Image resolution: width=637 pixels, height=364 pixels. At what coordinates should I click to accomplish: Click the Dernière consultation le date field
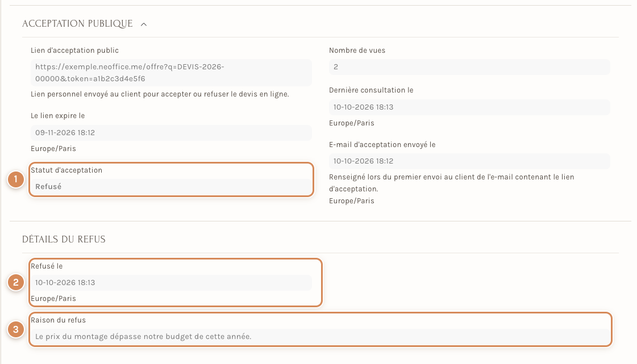tap(469, 107)
